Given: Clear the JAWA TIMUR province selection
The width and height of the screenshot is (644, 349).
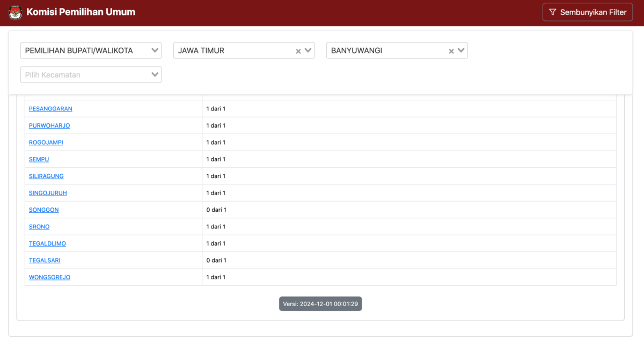Looking at the screenshot, I should click(298, 51).
